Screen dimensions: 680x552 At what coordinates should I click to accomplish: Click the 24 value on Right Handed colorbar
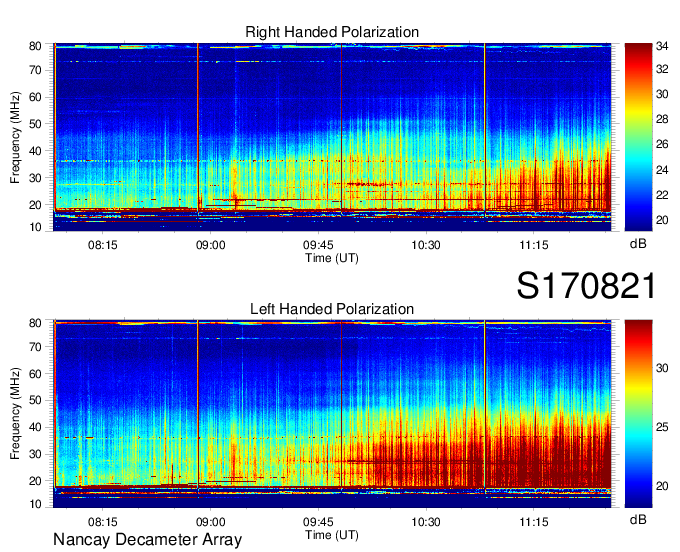662,170
